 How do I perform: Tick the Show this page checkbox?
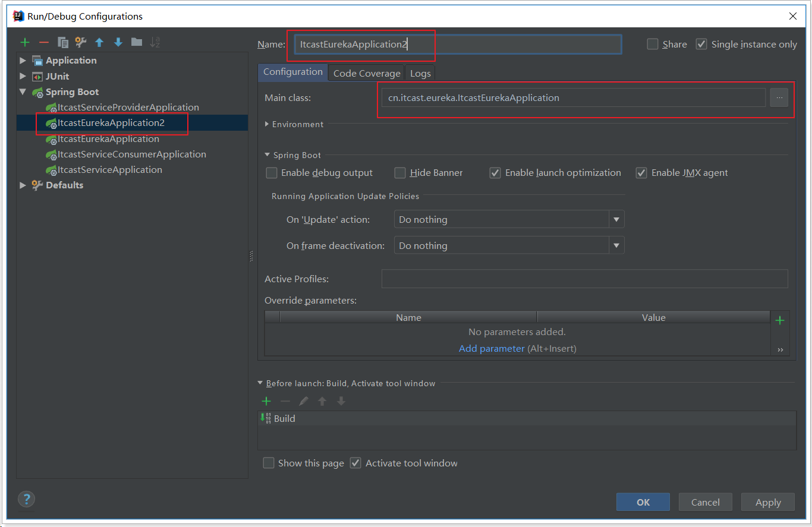click(x=269, y=463)
